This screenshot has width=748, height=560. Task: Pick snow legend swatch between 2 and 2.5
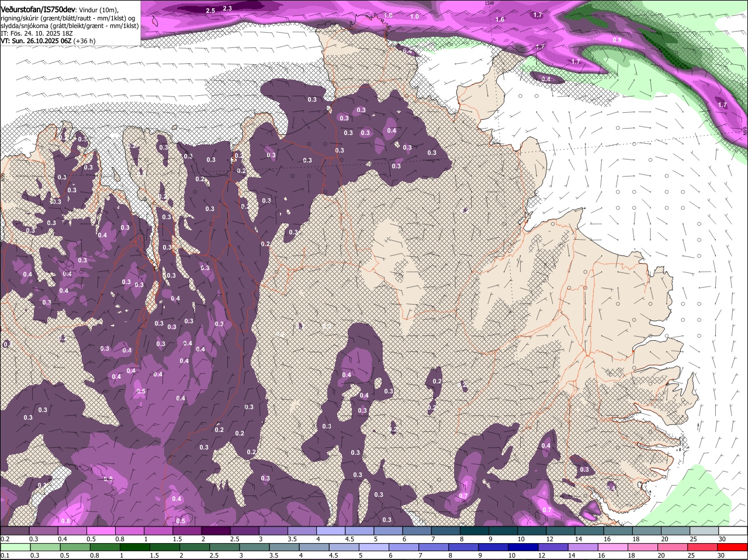[x=216, y=531]
